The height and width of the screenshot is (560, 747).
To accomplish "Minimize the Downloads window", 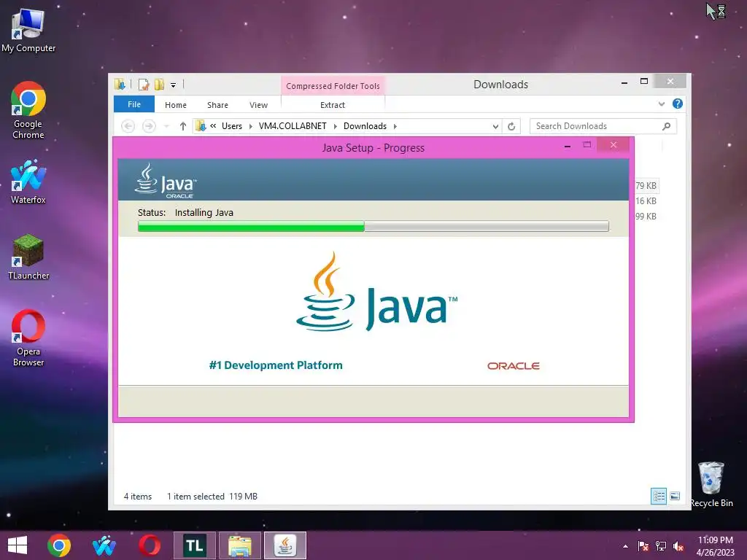I will tap(624, 82).
